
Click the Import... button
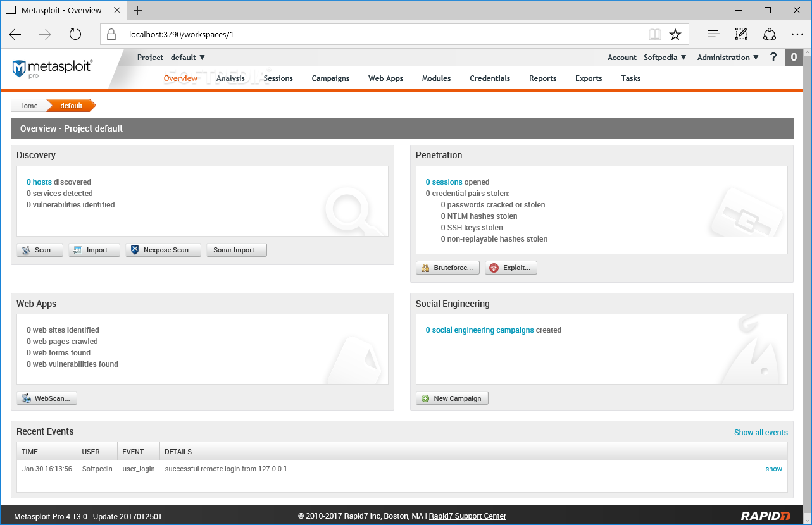pos(94,250)
